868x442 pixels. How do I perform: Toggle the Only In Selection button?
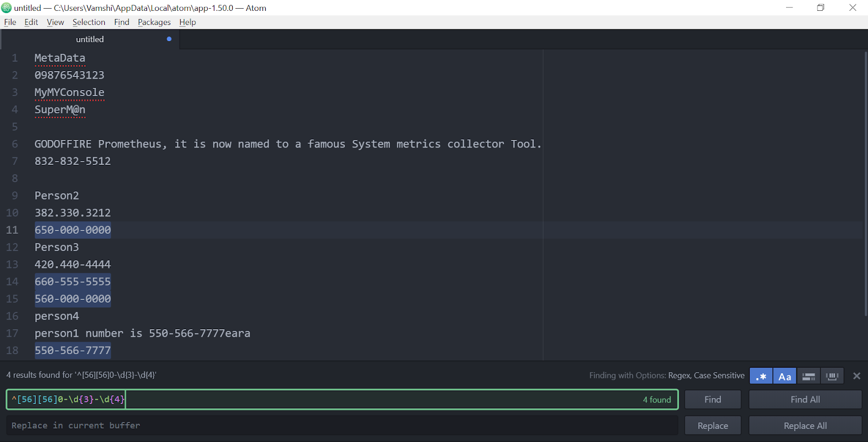(x=808, y=376)
